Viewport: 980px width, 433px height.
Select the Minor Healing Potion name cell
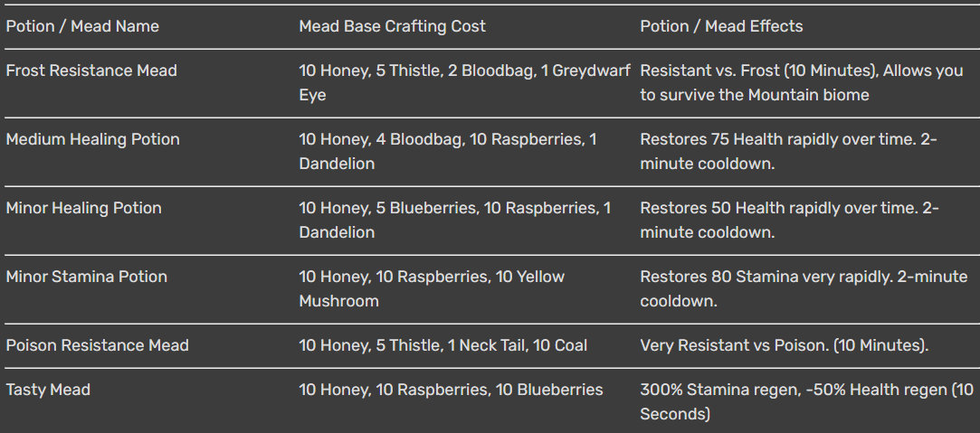pyautogui.click(x=84, y=208)
